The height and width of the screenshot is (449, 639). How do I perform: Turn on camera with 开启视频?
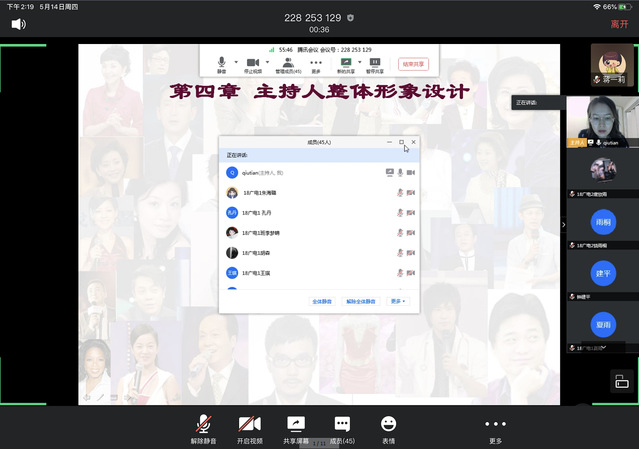[249, 425]
